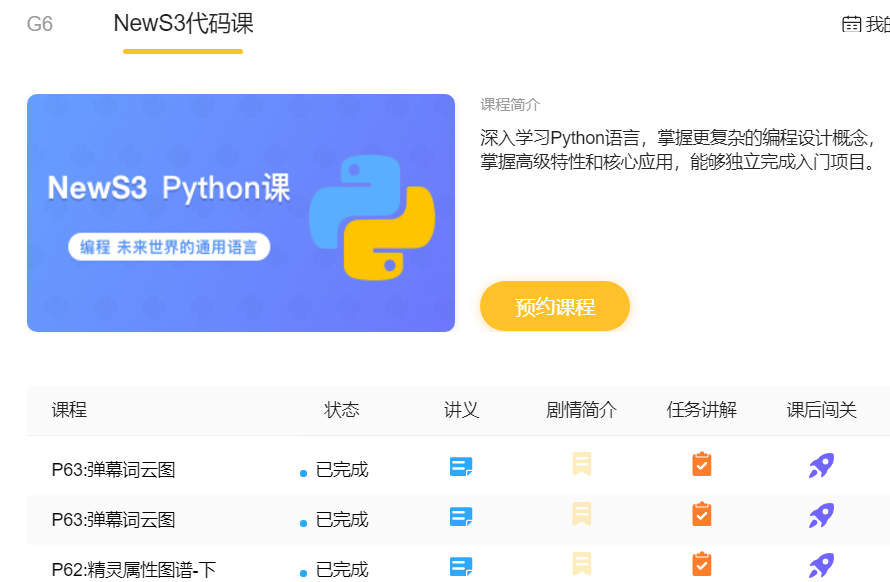890x582 pixels.
Task: Open the 任务讲解 clipboard icon in the first P63 row
Action: click(702, 464)
